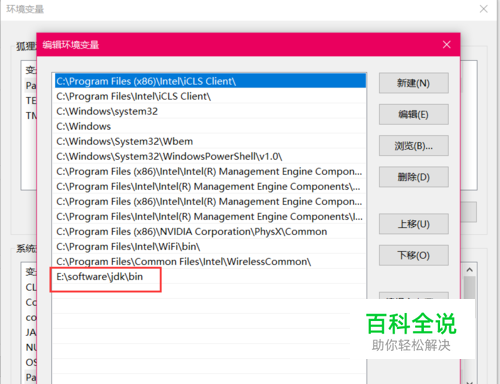Select the C:\Windows\System32\Wbem entry
Screen dimensions: 500x384
click(210, 141)
